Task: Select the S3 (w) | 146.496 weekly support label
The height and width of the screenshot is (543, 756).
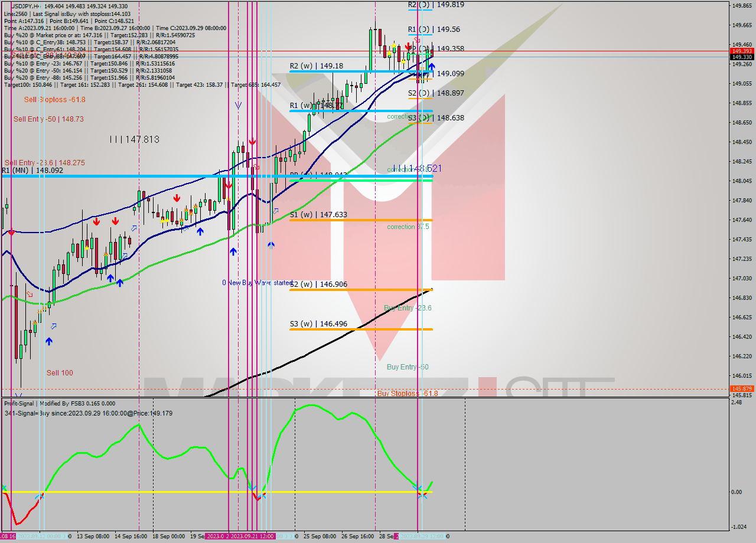Action: point(318,324)
